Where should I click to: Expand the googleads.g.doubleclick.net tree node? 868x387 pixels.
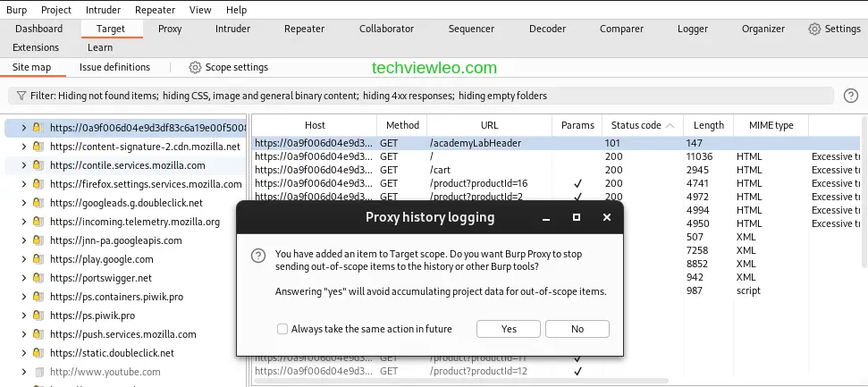(22, 203)
